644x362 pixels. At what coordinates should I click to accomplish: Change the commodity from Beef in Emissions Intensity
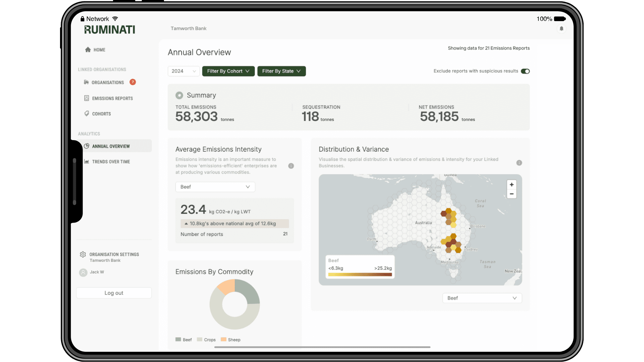(215, 187)
